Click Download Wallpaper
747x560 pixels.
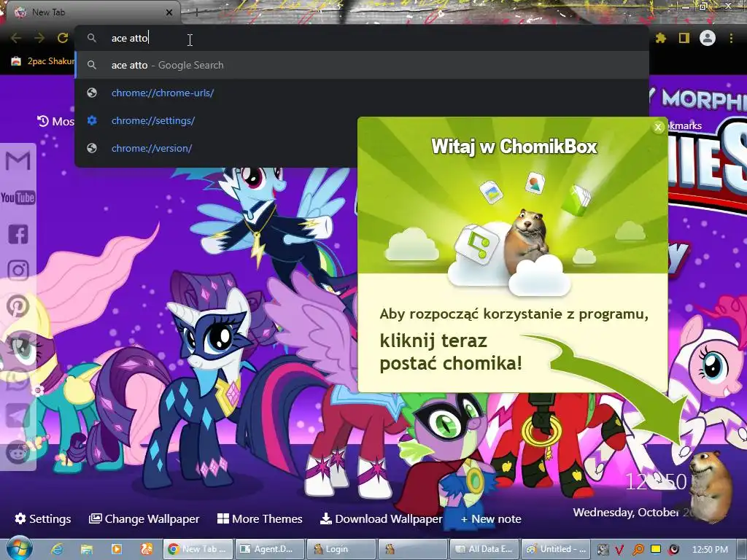coord(381,518)
